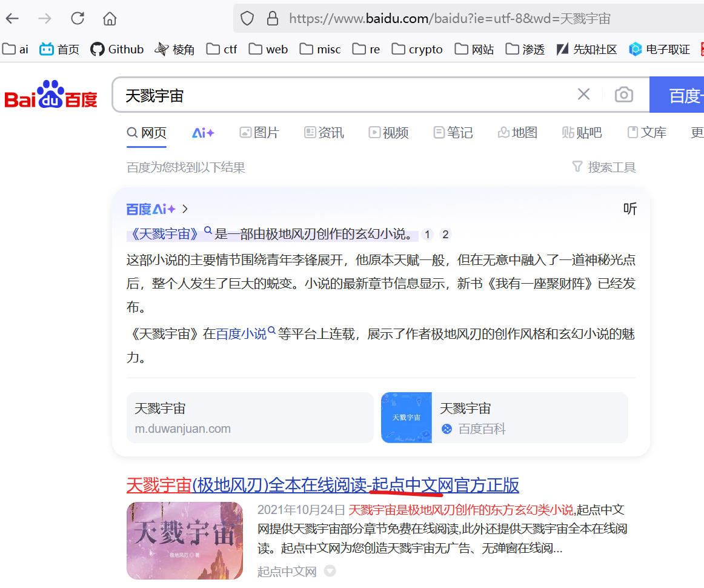704x588 pixels.
Task: Click the Baidu logo
Action: (x=51, y=95)
